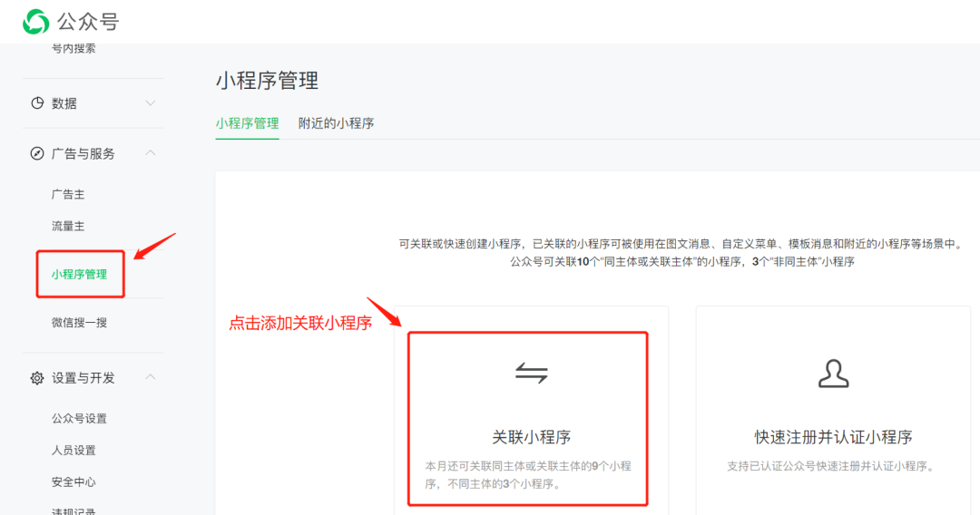This screenshot has height=515, width=980.
Task: Click the 数据 menu label
Action: pyautogui.click(x=64, y=103)
